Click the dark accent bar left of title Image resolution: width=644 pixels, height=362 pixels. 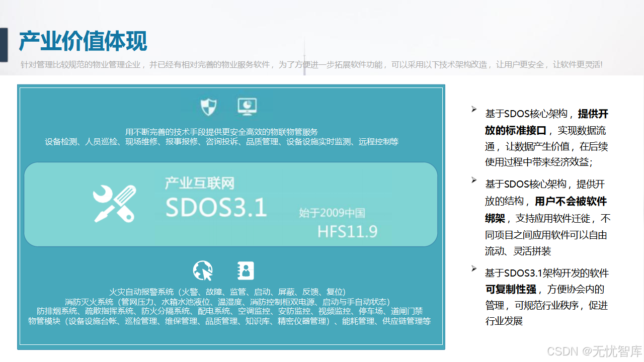coord(4,45)
